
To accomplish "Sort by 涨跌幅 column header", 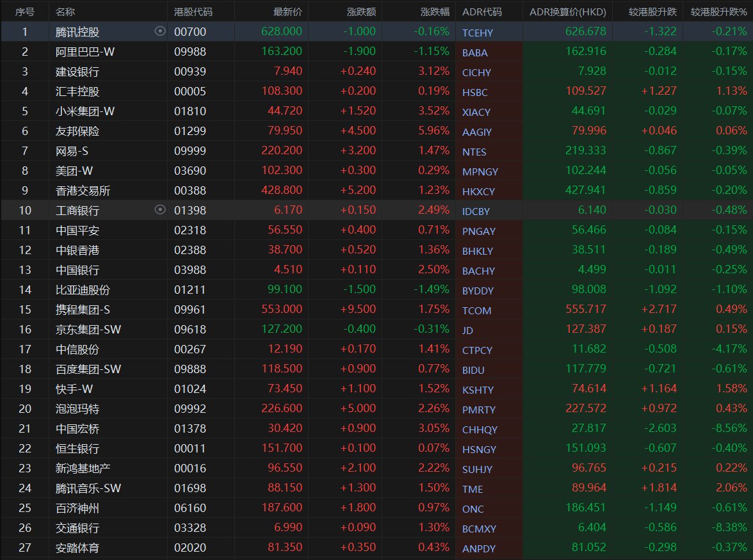I will click(x=435, y=12).
